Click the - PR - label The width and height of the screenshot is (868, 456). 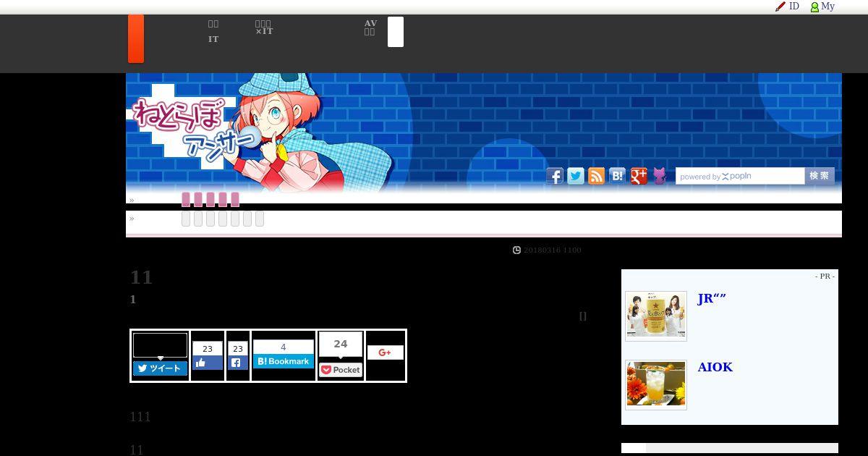click(825, 276)
